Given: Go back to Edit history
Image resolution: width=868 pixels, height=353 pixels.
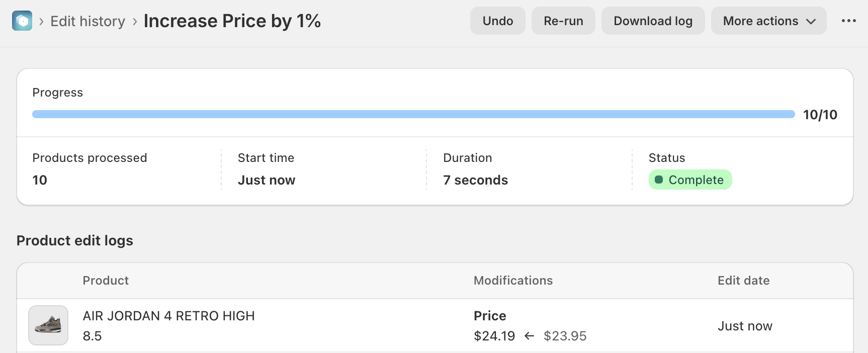Looking at the screenshot, I should (88, 21).
